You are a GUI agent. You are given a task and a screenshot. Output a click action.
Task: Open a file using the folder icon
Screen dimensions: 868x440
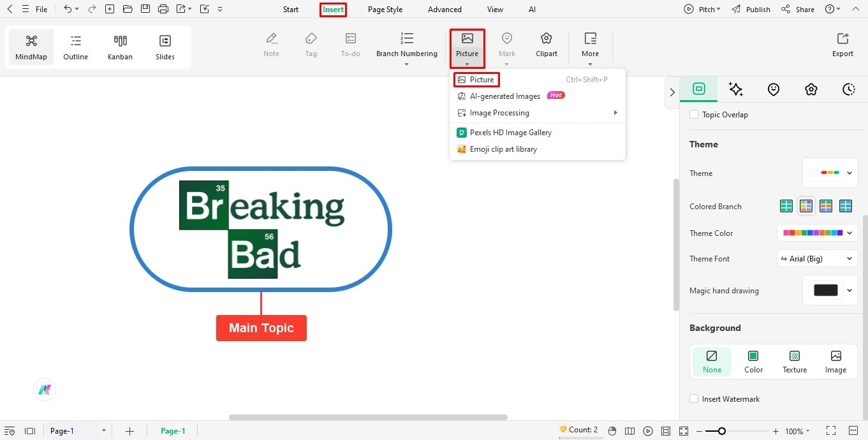pos(128,10)
